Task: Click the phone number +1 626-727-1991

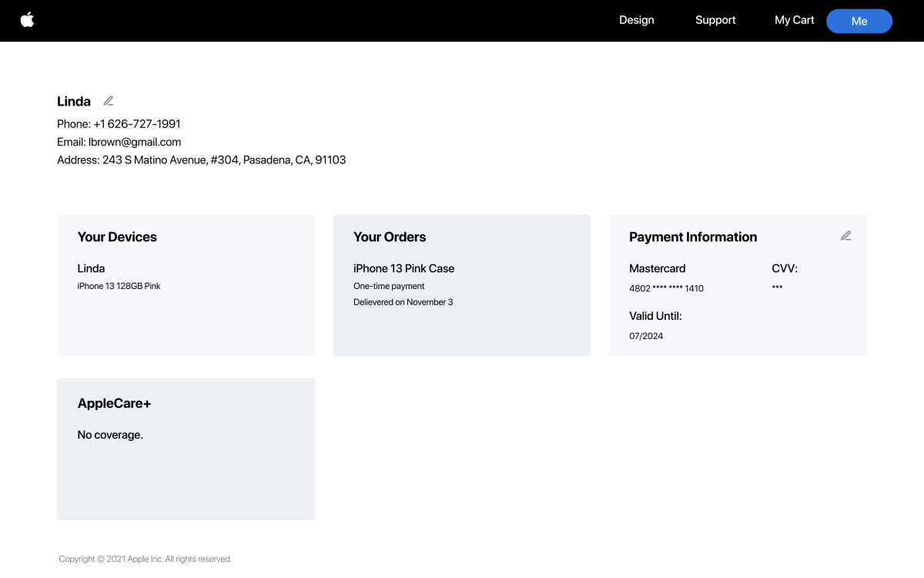Action: click(137, 124)
